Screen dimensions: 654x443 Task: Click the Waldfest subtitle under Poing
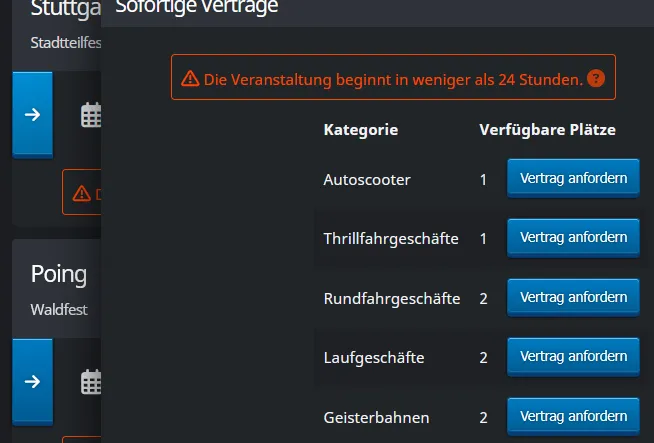tap(59, 309)
